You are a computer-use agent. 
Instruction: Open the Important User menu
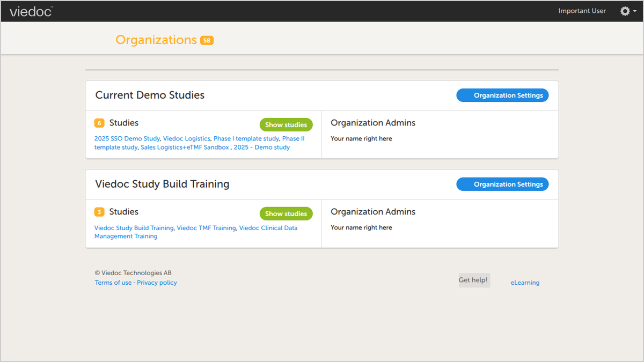coord(582,11)
